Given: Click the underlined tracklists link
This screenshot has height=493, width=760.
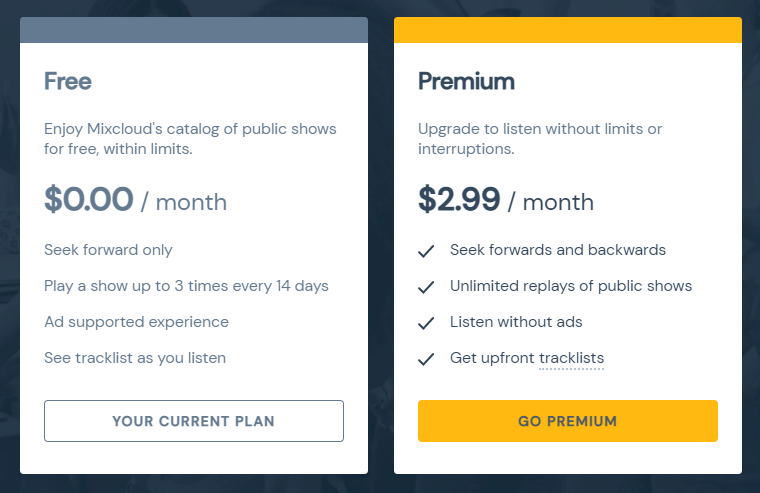Looking at the screenshot, I should (x=571, y=358).
